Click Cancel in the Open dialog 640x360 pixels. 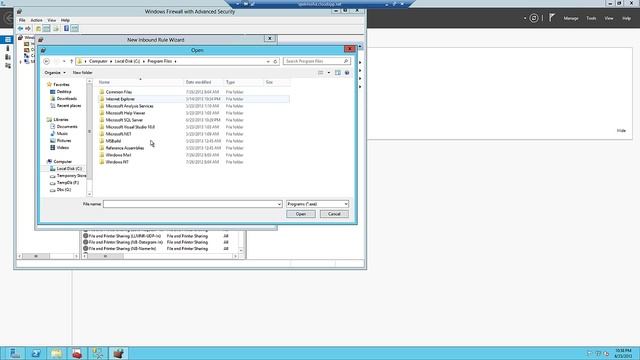point(334,214)
